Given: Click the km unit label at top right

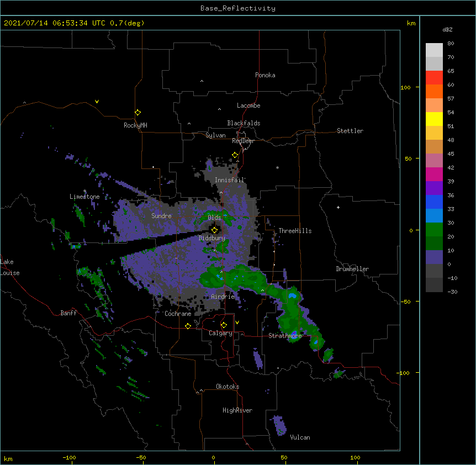Looking at the screenshot, I should pos(411,23).
